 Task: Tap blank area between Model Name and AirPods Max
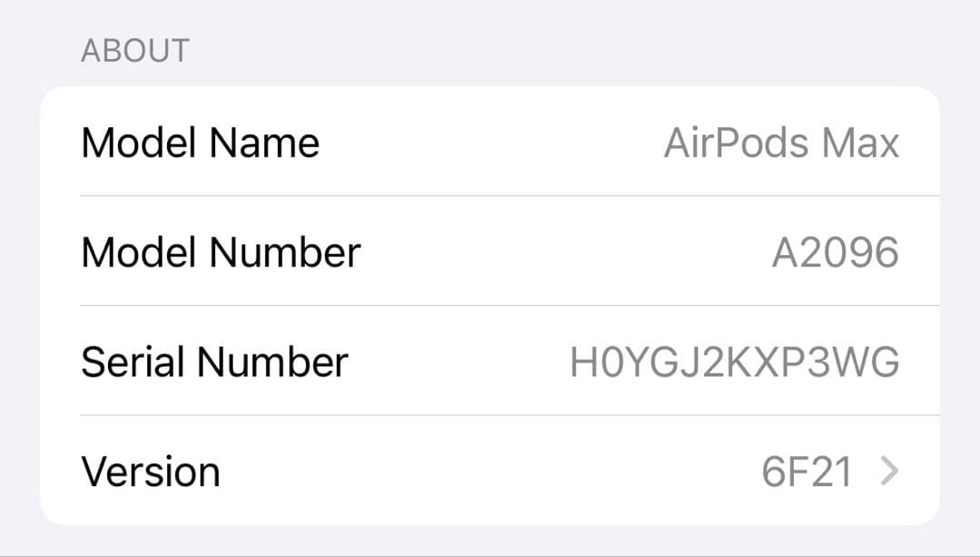point(491,142)
